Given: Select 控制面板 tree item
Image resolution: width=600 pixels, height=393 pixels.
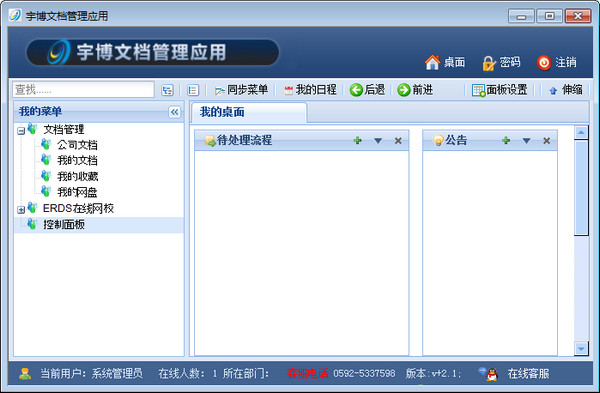Looking at the screenshot, I should click(64, 225).
